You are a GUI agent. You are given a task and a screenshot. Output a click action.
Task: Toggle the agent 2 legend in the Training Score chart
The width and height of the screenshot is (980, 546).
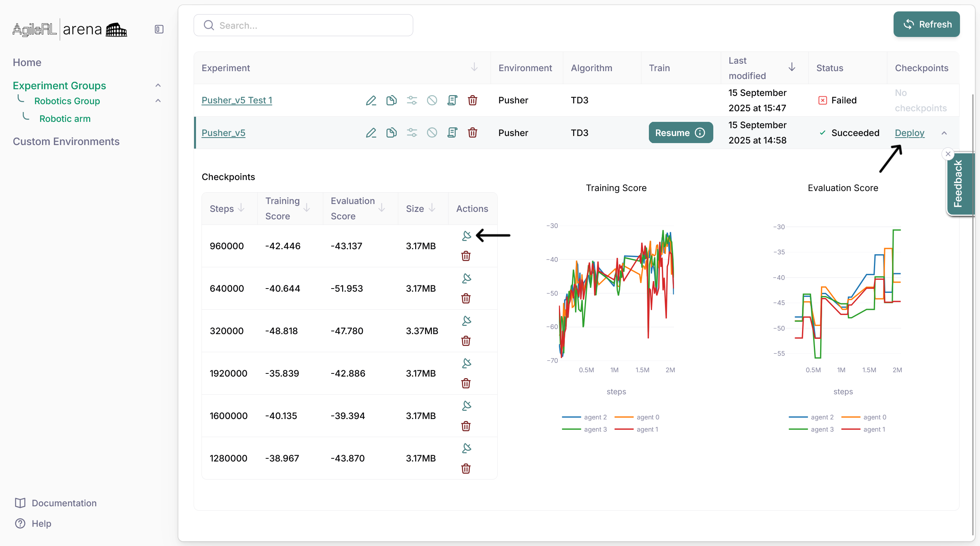(x=595, y=417)
